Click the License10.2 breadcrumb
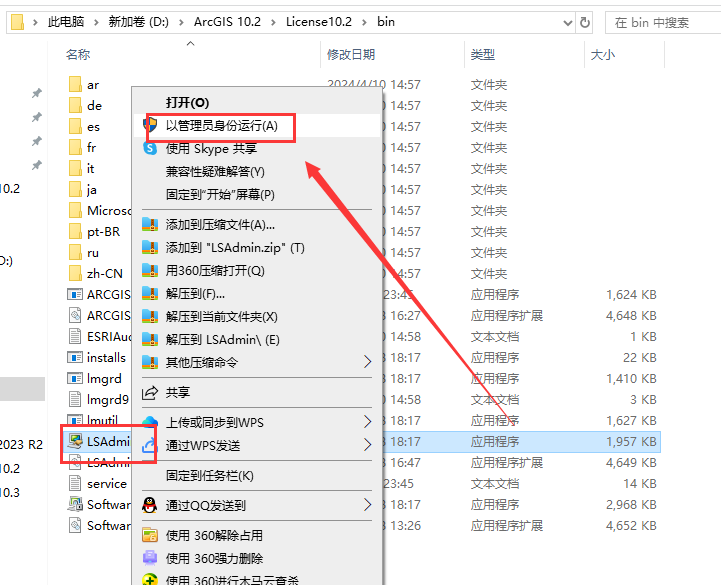 click(319, 22)
